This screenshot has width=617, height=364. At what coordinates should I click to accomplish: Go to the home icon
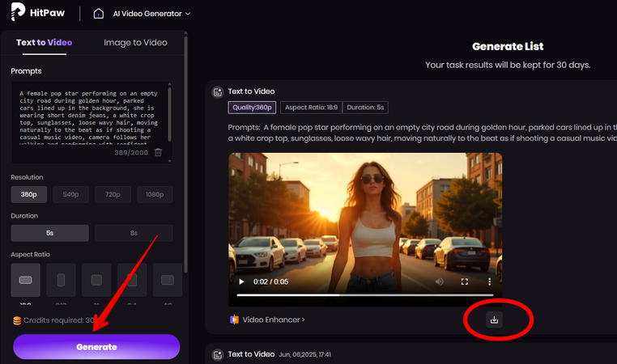coord(98,14)
